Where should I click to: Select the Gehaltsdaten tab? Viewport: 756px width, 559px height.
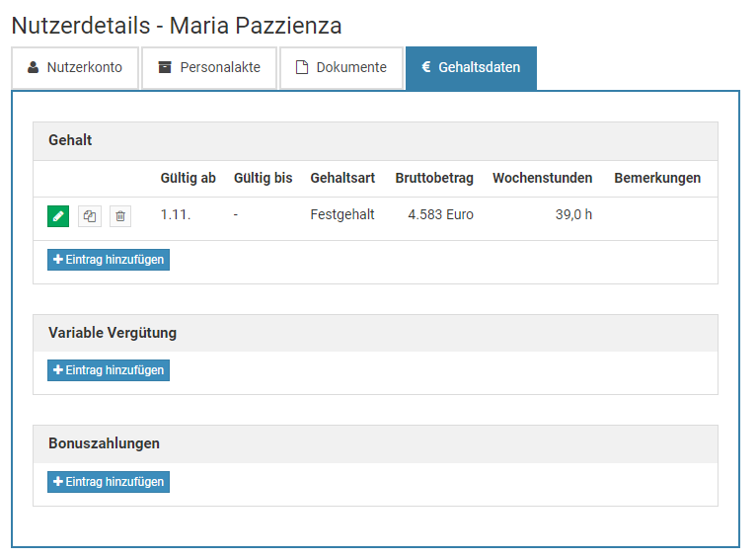click(471, 68)
